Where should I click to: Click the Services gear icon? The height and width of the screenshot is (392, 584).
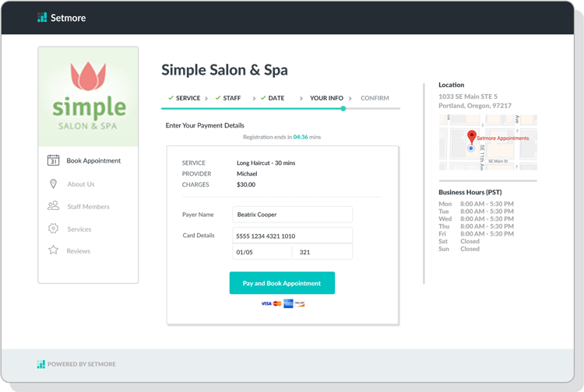tap(53, 229)
